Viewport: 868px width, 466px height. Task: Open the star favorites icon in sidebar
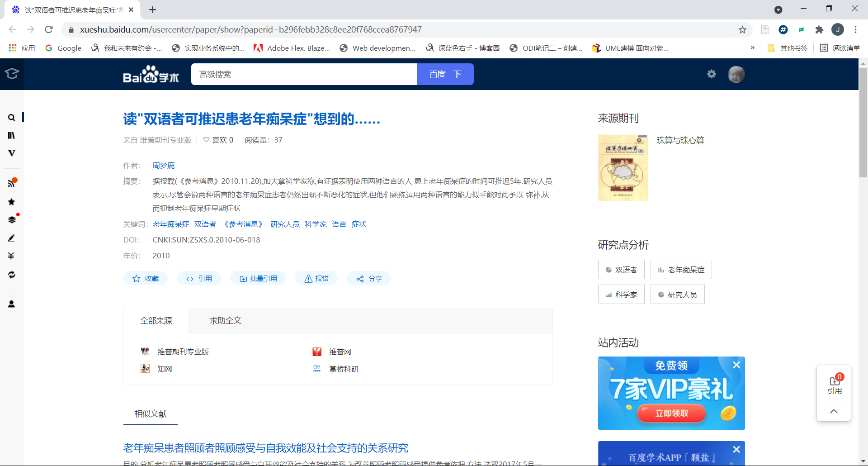pos(12,202)
